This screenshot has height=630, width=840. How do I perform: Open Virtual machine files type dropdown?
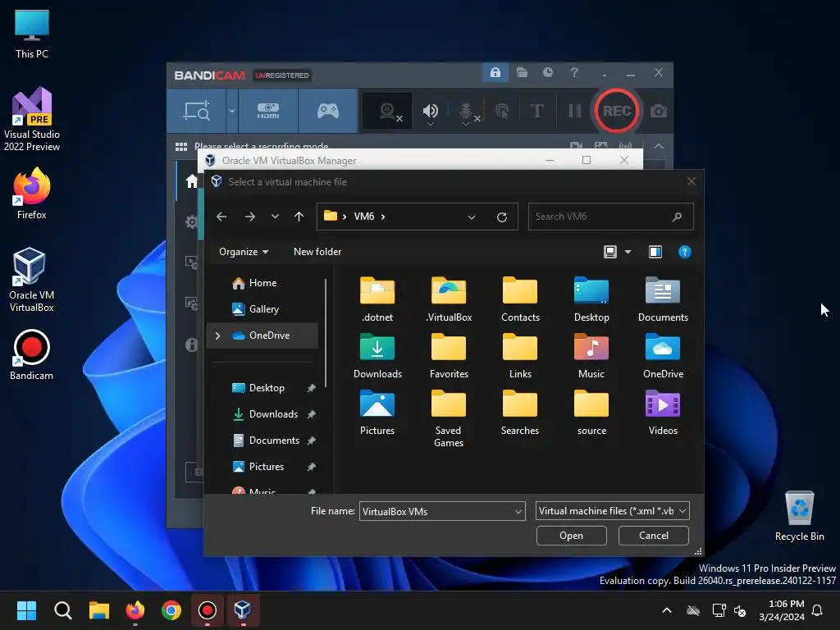(x=612, y=511)
